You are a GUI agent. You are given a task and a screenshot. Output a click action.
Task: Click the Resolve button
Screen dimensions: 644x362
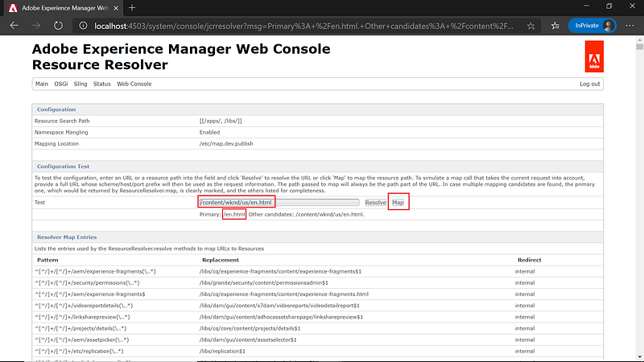click(375, 203)
